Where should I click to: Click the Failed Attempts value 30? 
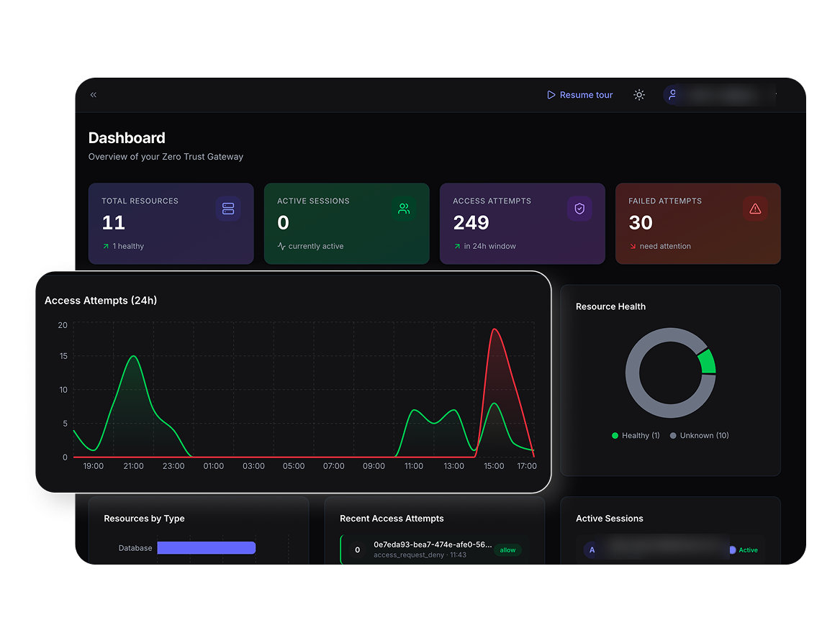[641, 223]
